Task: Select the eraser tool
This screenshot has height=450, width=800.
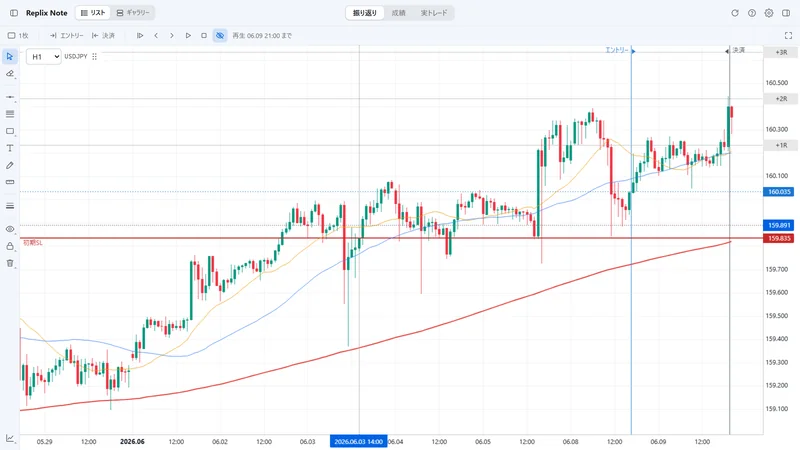Action: point(10,73)
